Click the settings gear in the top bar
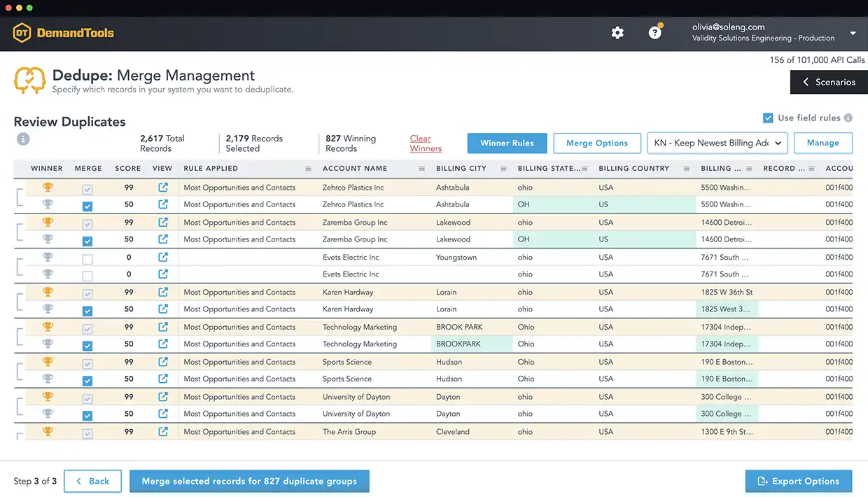Screen dimensions: 868x497 pos(617,32)
